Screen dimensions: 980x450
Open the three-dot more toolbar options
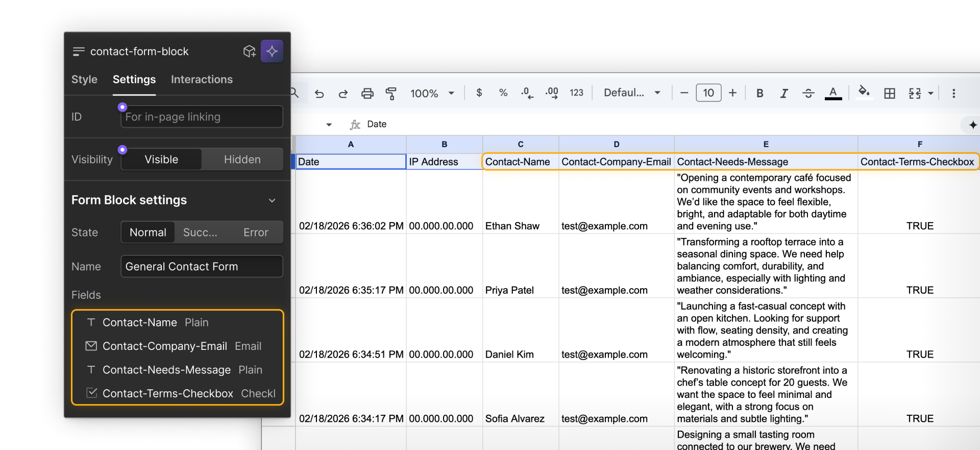953,93
